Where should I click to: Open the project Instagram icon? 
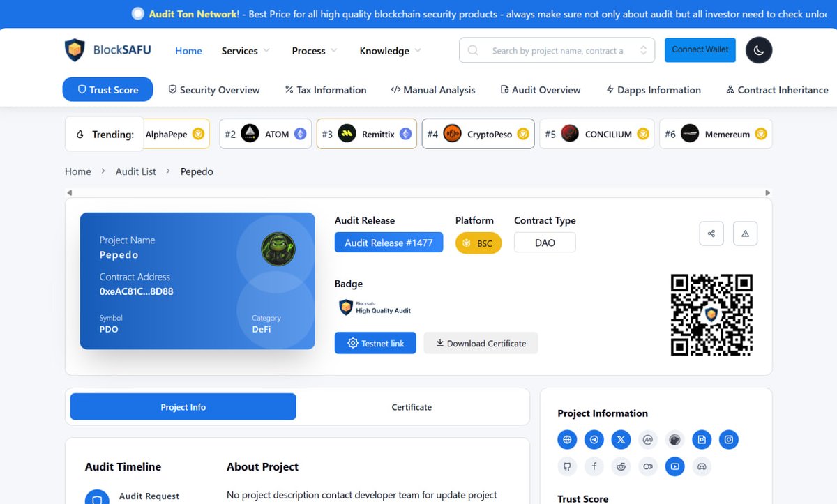[729, 440]
